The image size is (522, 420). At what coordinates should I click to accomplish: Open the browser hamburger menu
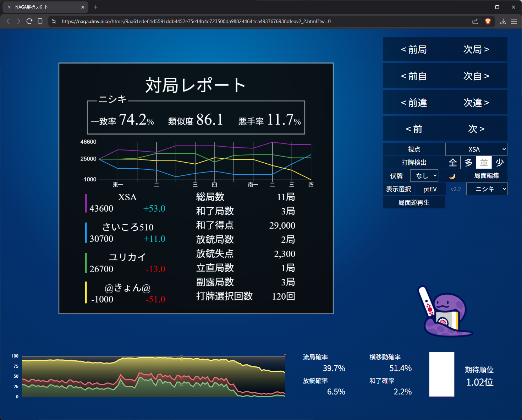click(513, 21)
